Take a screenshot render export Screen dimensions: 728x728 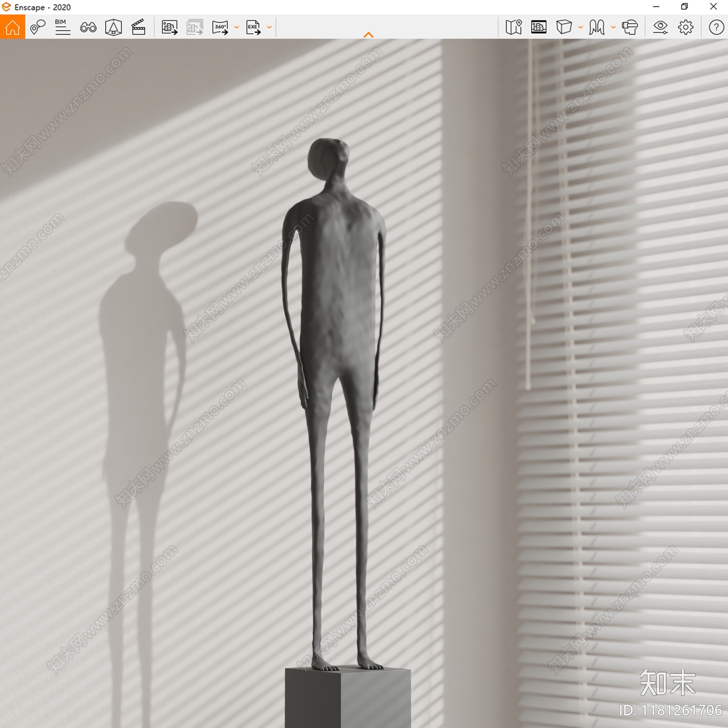coord(169,27)
